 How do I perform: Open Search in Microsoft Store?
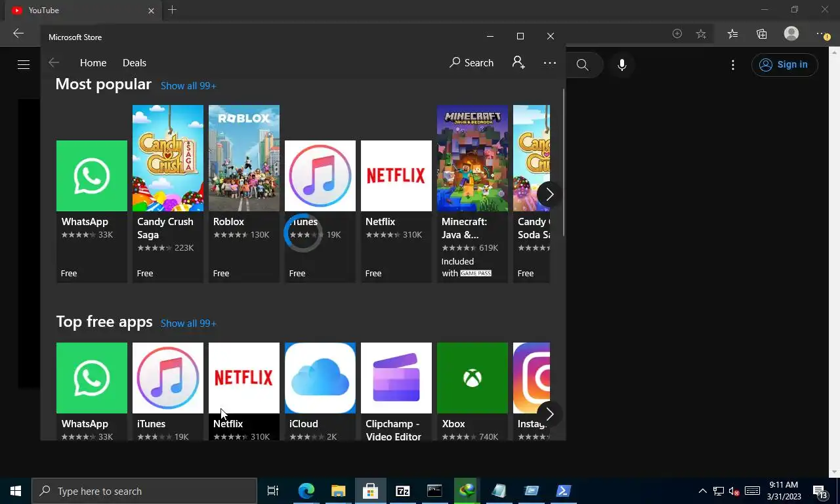(x=471, y=63)
